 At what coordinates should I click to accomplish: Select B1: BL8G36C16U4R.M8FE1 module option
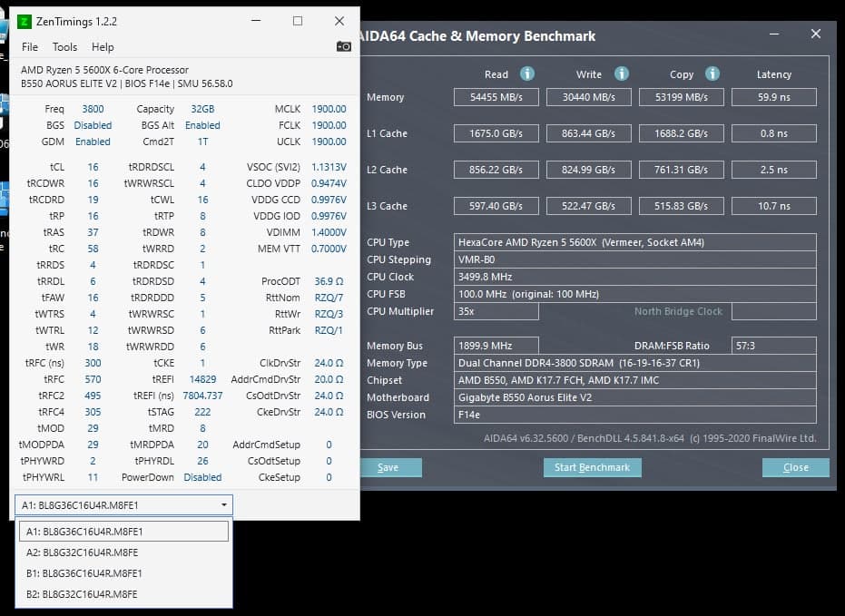click(124, 573)
